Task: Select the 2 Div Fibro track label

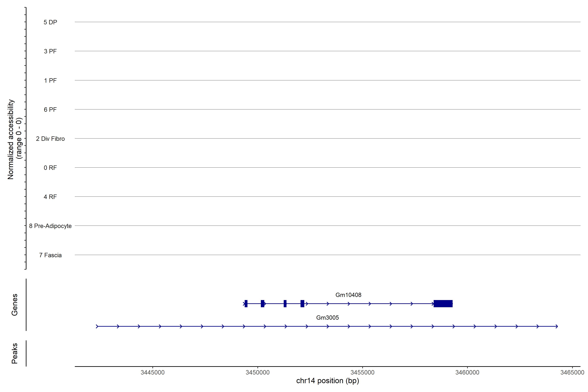Action: [x=50, y=139]
